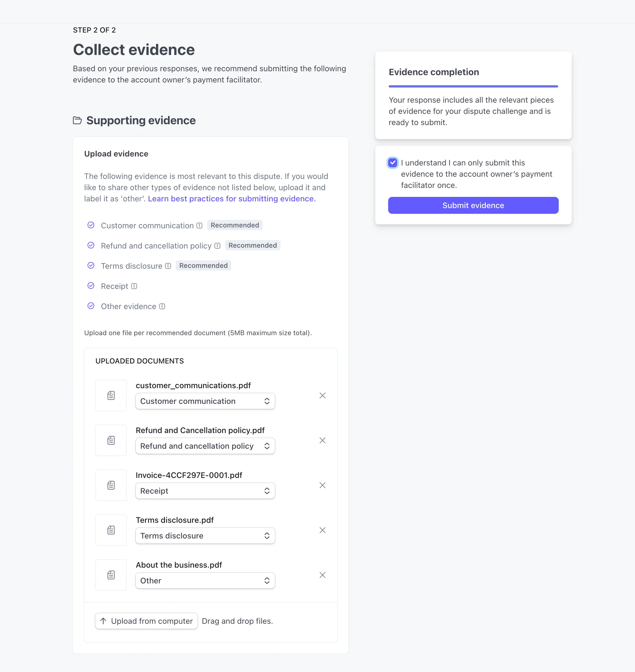
Task: Open Learn best practices for submitting evidence link
Action: pyautogui.click(x=231, y=199)
